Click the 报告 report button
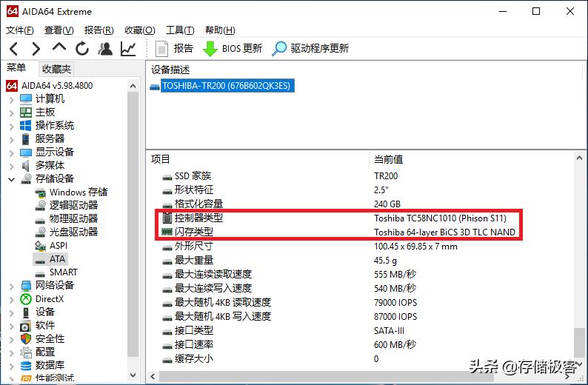588x385 pixels. 174,48
